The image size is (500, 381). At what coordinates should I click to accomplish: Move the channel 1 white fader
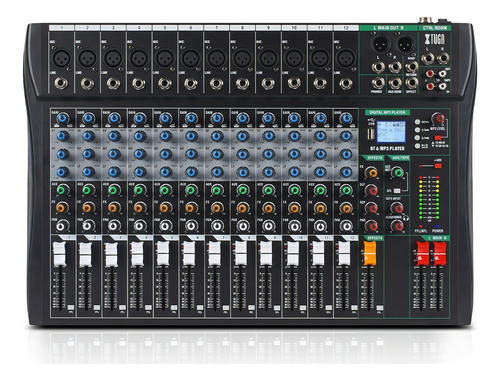[60, 254]
